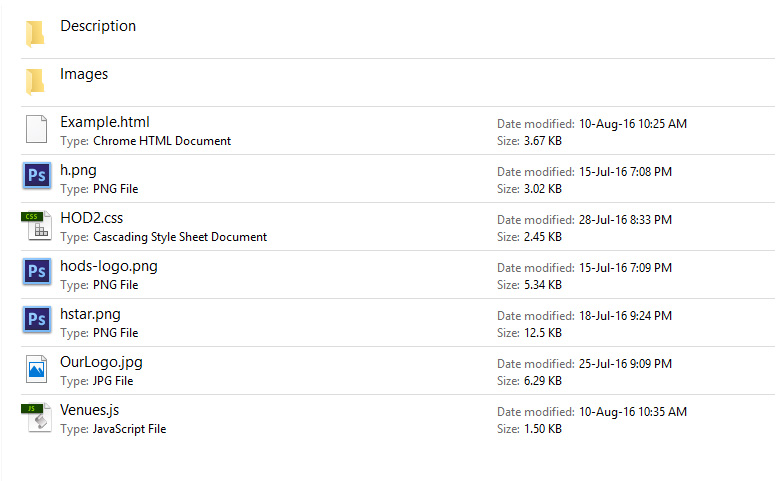
Task: Click the Photoshop icon beside h.png
Action: (x=37, y=176)
